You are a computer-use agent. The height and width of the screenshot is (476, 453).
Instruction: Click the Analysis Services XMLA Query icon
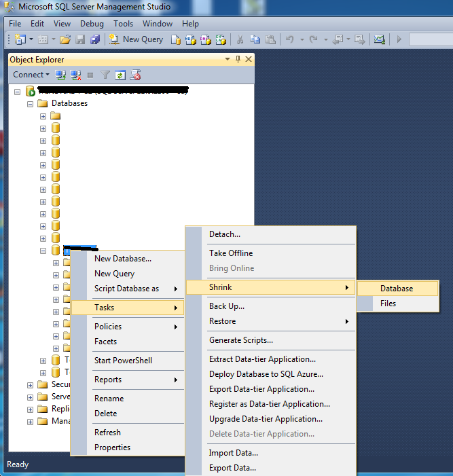[221, 39]
